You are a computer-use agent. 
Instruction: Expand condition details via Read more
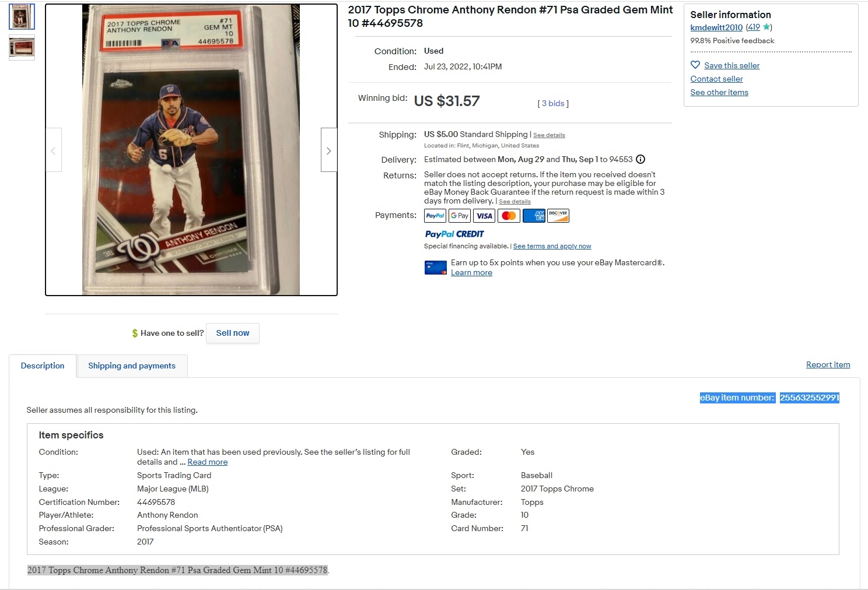(x=208, y=462)
